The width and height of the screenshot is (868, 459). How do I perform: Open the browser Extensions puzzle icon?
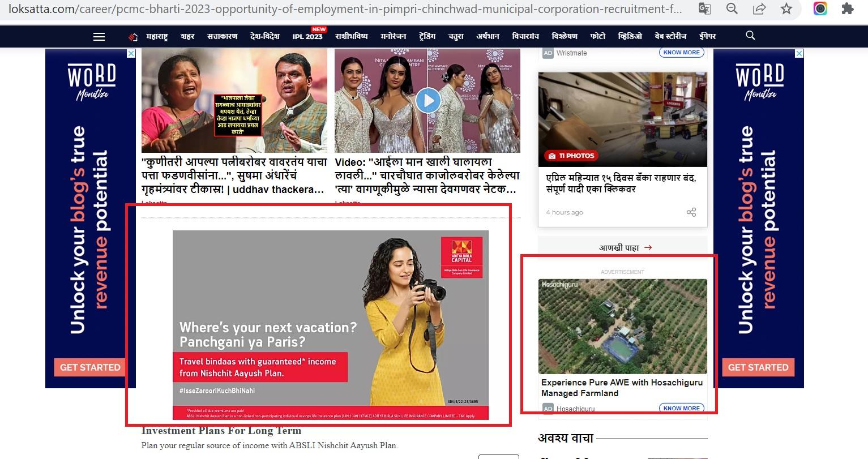(848, 8)
